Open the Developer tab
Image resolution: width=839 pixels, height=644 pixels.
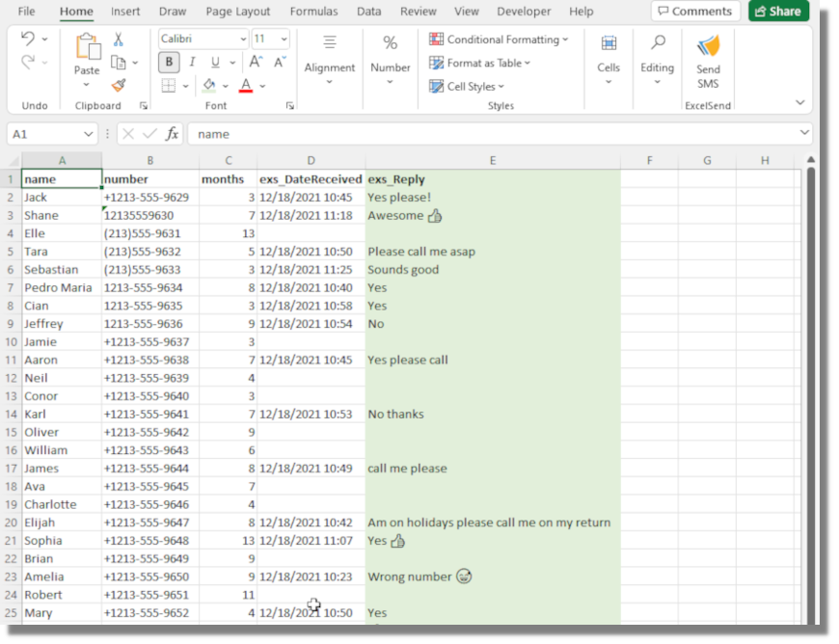click(524, 12)
